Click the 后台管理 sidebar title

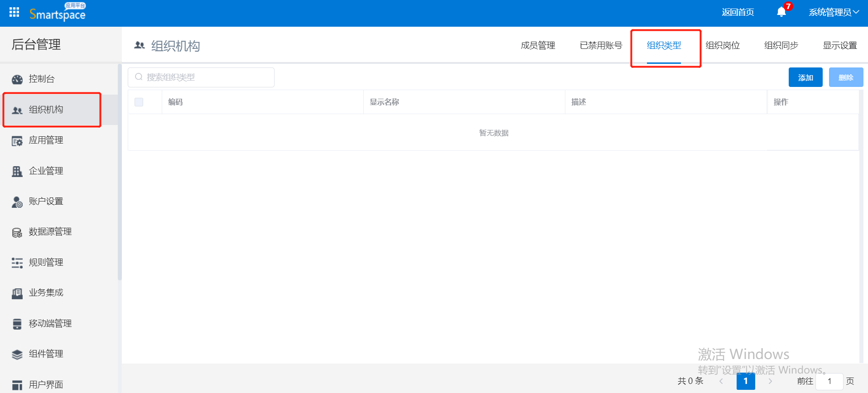pyautogui.click(x=36, y=44)
